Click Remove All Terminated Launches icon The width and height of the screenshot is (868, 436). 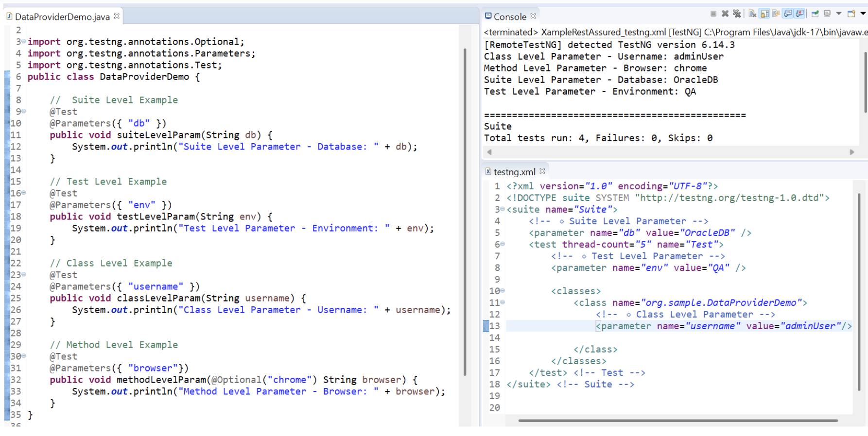tap(737, 14)
